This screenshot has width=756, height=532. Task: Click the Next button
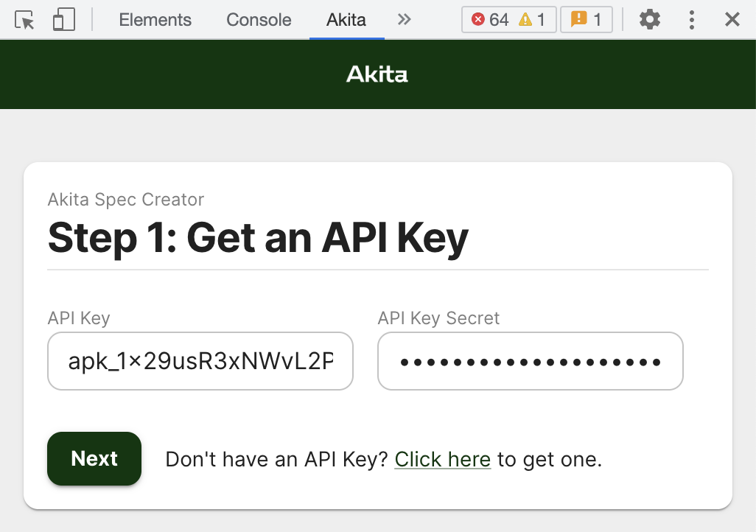[x=94, y=459]
